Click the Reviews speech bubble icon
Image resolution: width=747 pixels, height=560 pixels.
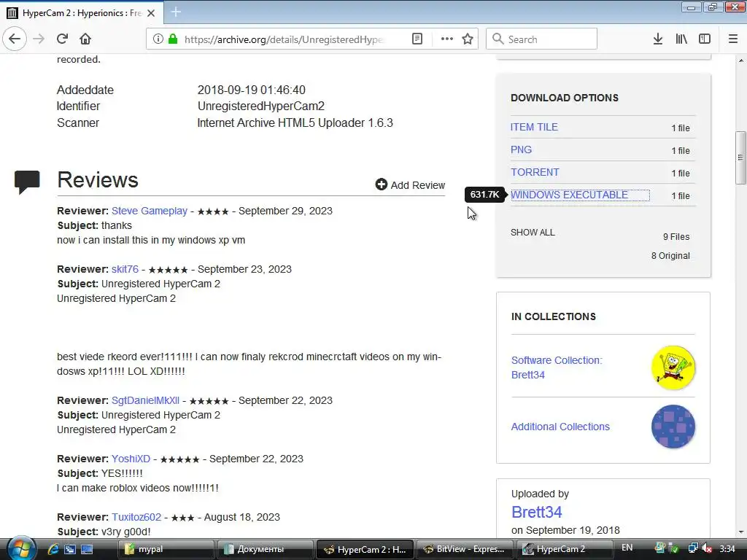[x=27, y=182]
